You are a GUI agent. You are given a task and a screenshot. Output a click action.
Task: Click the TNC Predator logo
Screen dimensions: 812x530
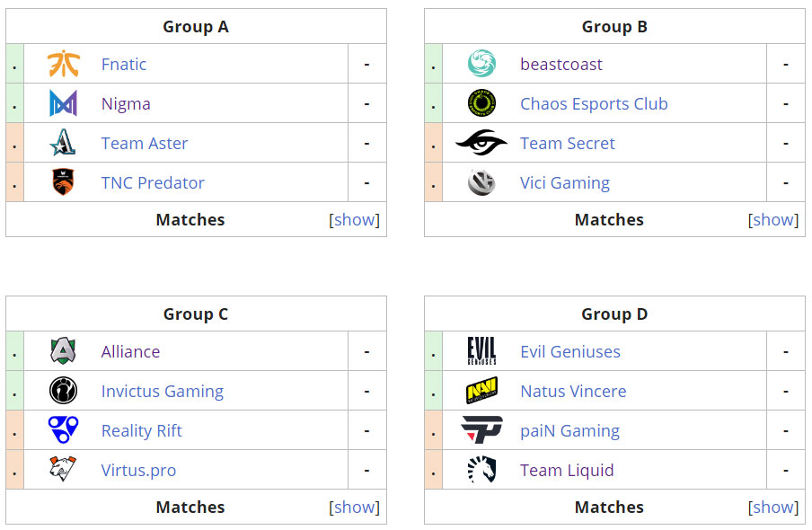point(62,182)
